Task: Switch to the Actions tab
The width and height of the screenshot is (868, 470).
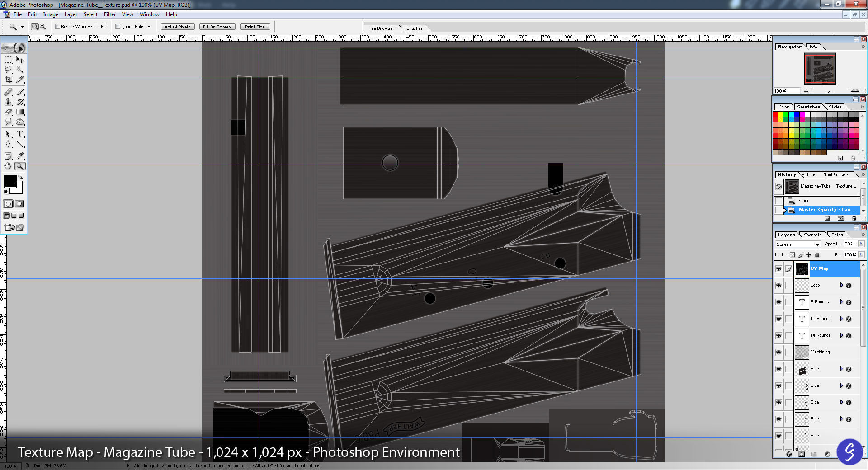Action: pos(809,175)
